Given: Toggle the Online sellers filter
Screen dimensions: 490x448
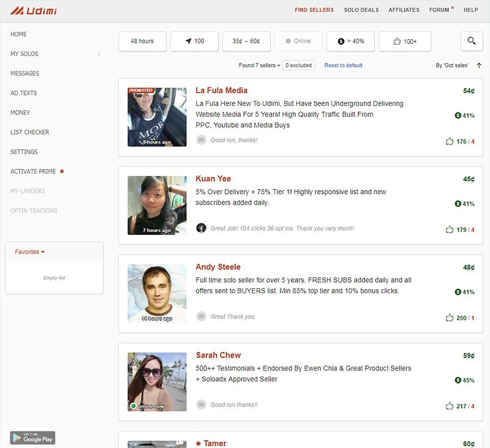Looking at the screenshot, I should 298,41.
